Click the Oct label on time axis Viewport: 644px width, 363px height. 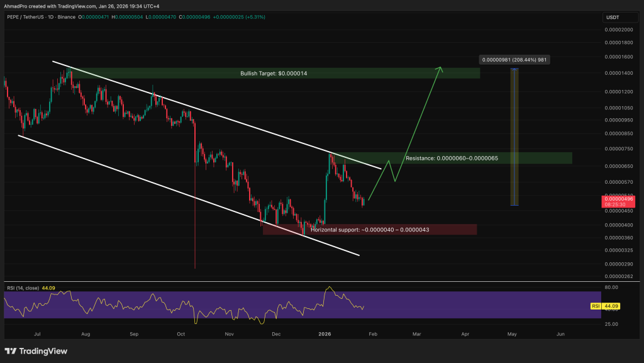(180, 335)
